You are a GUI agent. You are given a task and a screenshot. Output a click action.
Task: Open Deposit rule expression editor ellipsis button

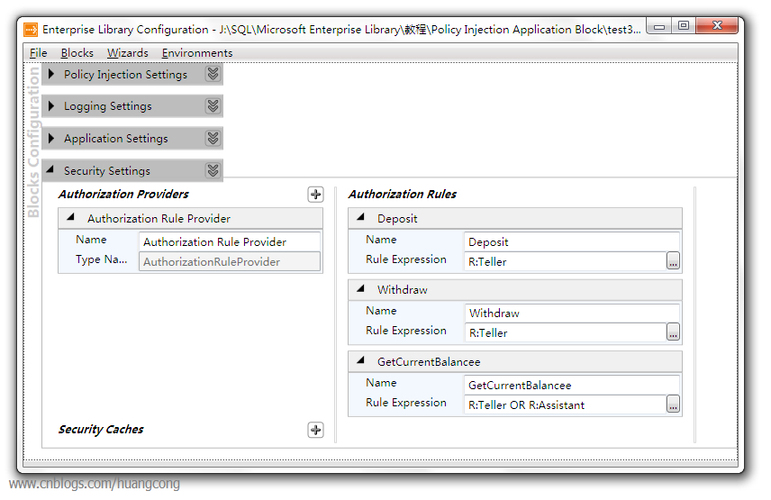pos(673,261)
